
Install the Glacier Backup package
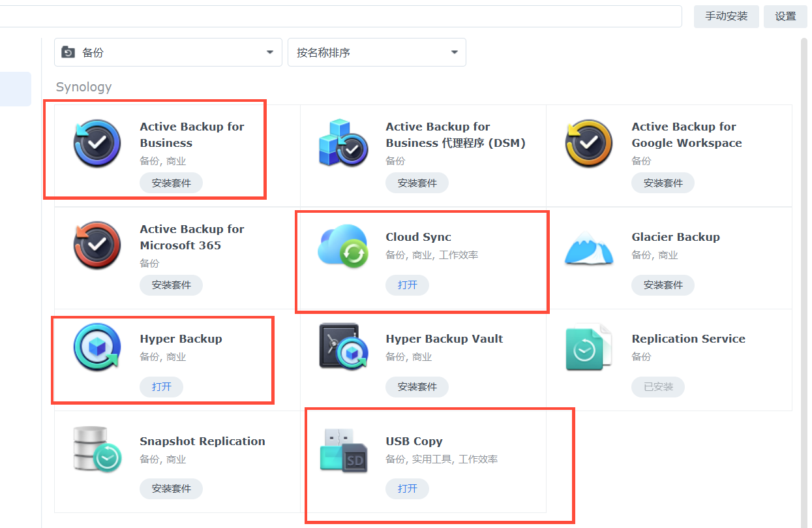pyautogui.click(x=663, y=285)
